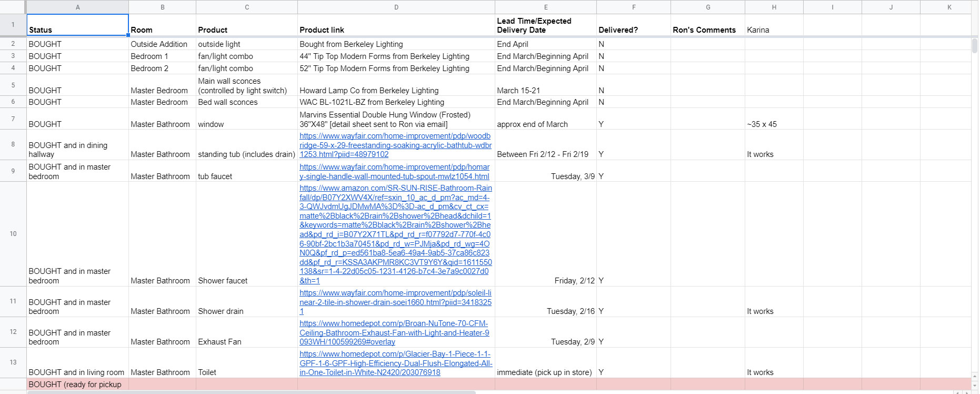Select the 'Between Fri 2/12 - Fri 2/19' cell

pyautogui.click(x=546, y=145)
